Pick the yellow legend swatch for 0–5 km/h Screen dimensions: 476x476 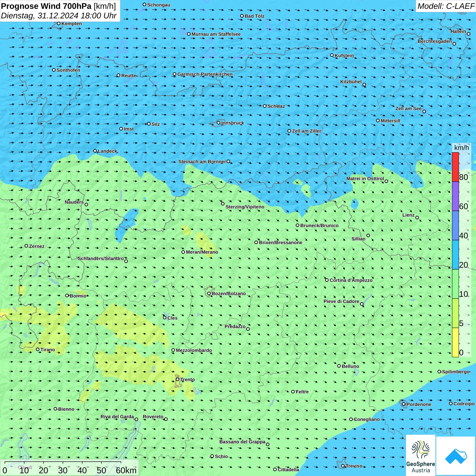[455, 342]
